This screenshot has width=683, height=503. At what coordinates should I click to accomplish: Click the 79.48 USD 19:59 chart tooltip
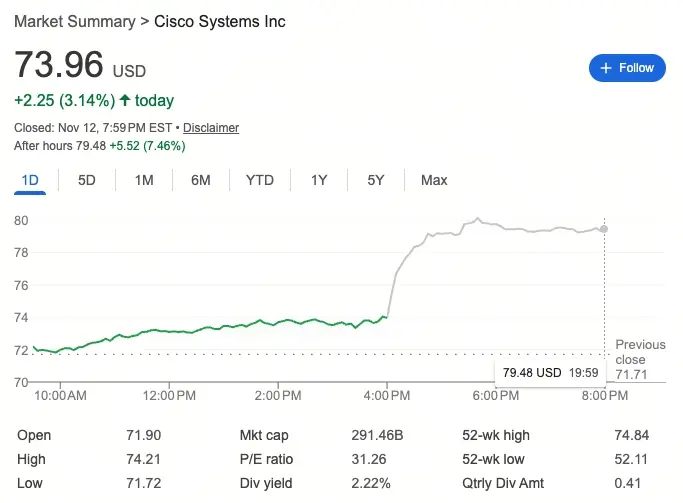click(x=550, y=373)
